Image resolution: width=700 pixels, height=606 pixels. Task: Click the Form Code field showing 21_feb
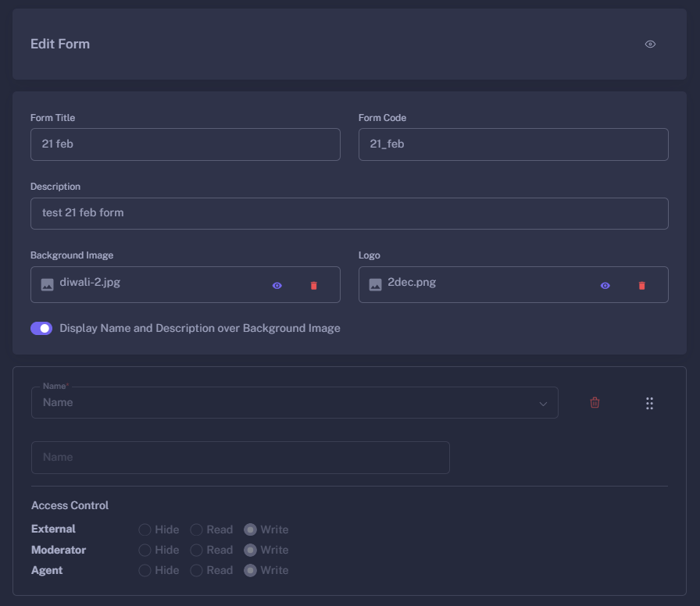pyautogui.click(x=513, y=144)
